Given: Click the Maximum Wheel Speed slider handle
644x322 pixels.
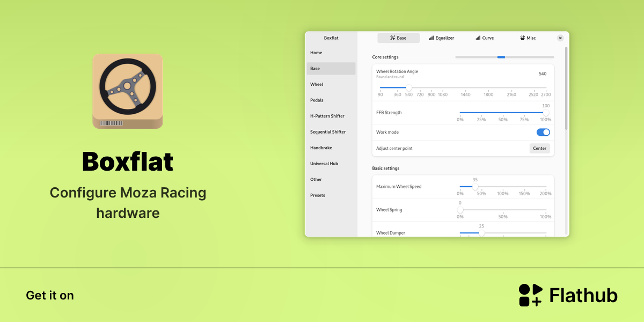Looking at the screenshot, I should [x=475, y=187].
